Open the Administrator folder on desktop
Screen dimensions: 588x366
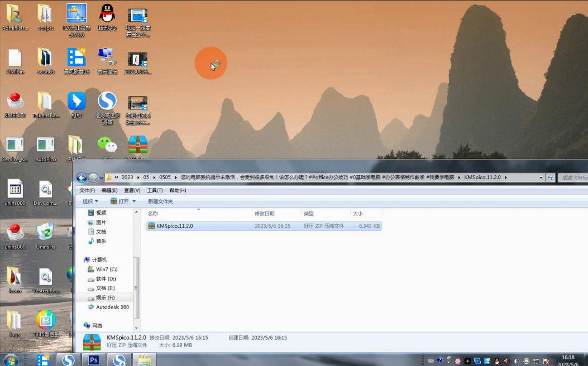coord(15,17)
